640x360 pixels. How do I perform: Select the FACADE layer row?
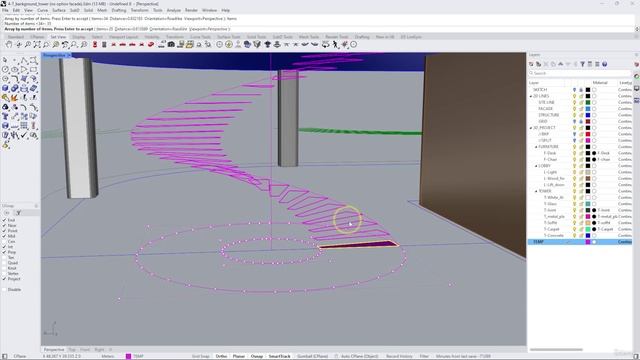pyautogui.click(x=580, y=109)
